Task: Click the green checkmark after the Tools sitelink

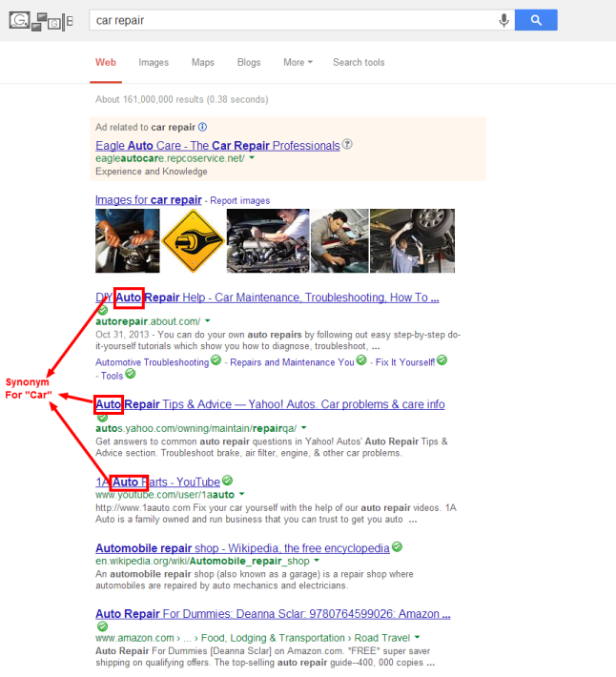Action: coord(130,374)
